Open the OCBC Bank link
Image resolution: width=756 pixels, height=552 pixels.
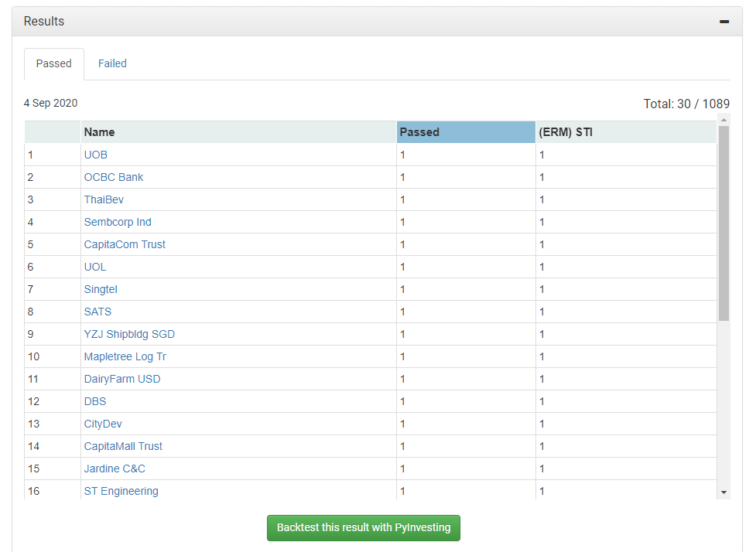click(x=113, y=177)
